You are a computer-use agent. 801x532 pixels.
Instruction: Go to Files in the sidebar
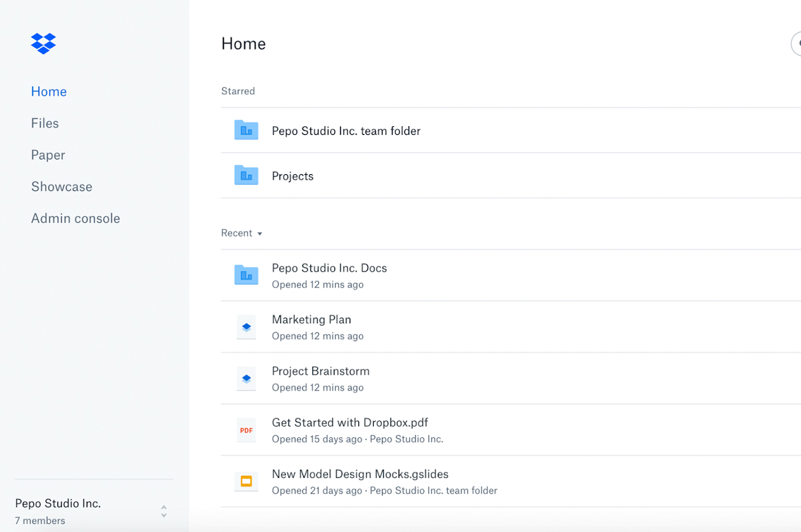pos(45,123)
